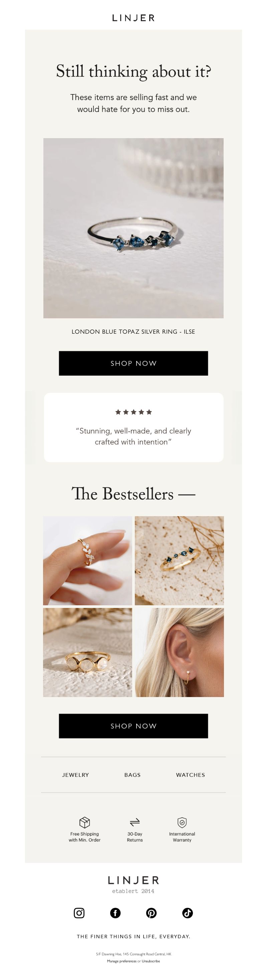Open the Facebook social icon
Image resolution: width=267 pixels, height=980 pixels.
tap(115, 913)
